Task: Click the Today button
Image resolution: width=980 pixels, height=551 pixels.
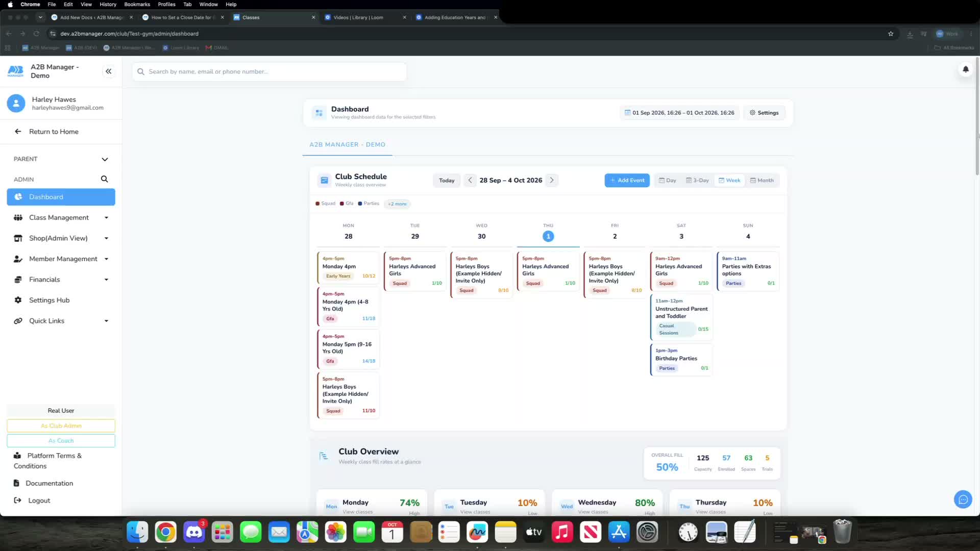Action: [x=447, y=181]
